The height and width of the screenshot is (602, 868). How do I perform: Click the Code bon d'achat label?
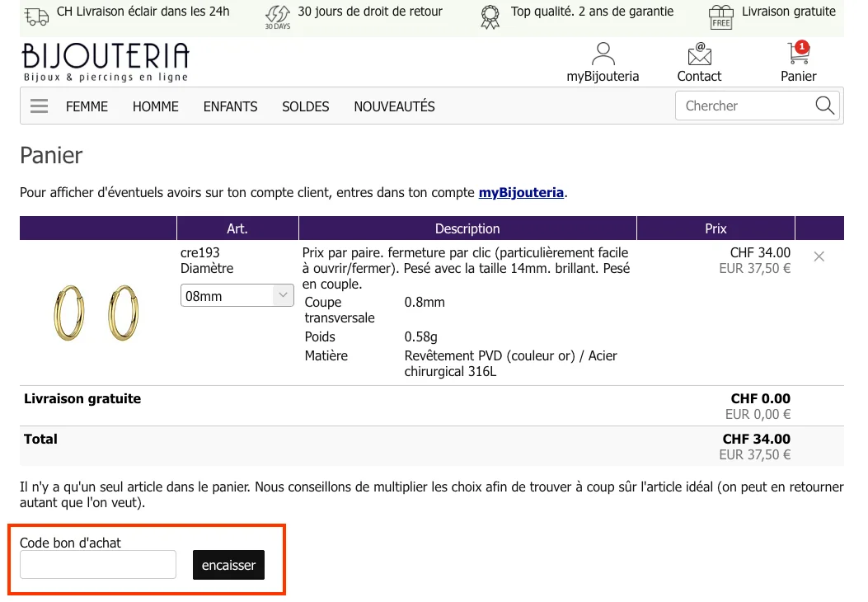(70, 543)
